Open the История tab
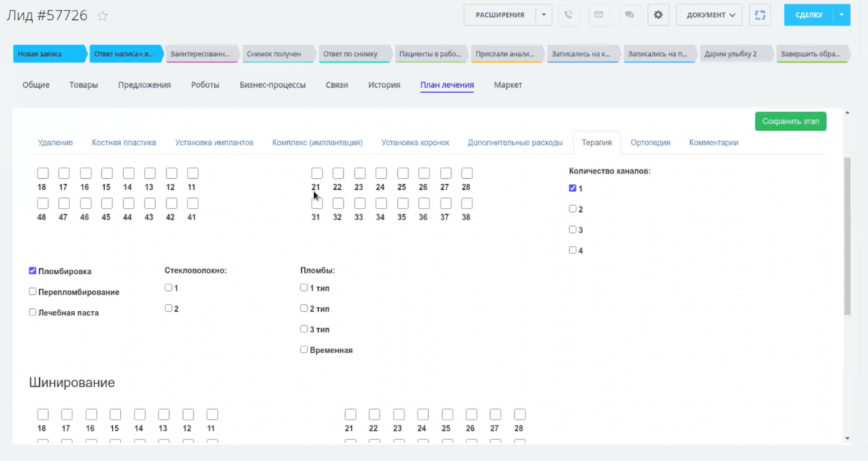This screenshot has height=461, width=868. click(384, 85)
